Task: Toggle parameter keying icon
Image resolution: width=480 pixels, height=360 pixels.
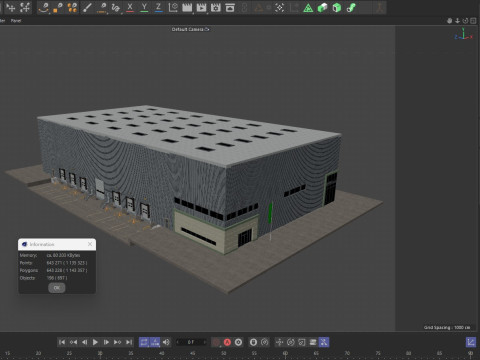Action: pyautogui.click(x=313, y=342)
